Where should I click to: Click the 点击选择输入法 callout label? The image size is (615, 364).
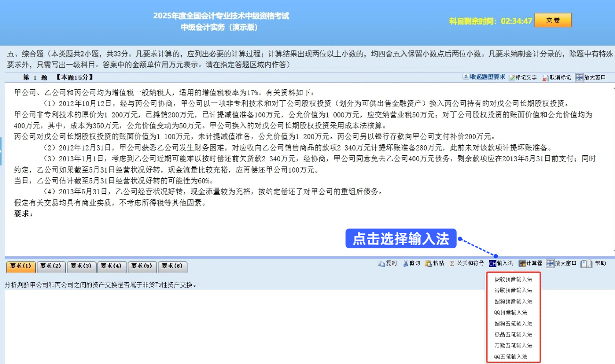coord(401,239)
